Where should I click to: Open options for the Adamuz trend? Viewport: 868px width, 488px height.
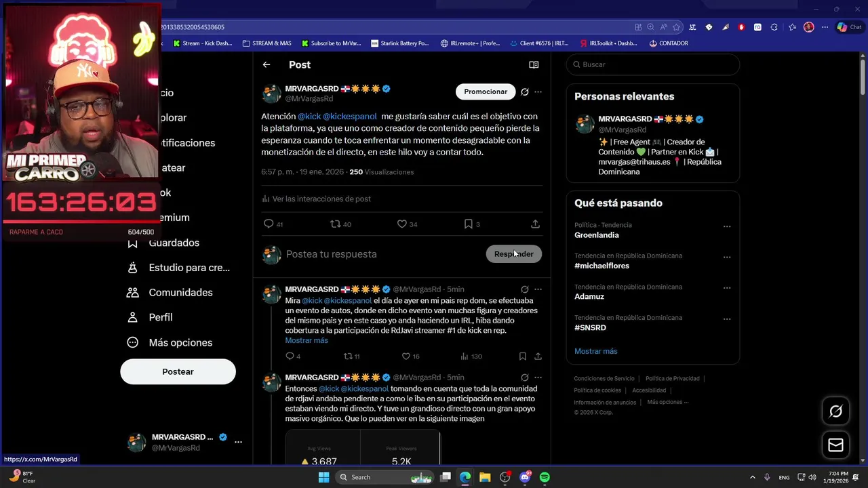pos(727,288)
